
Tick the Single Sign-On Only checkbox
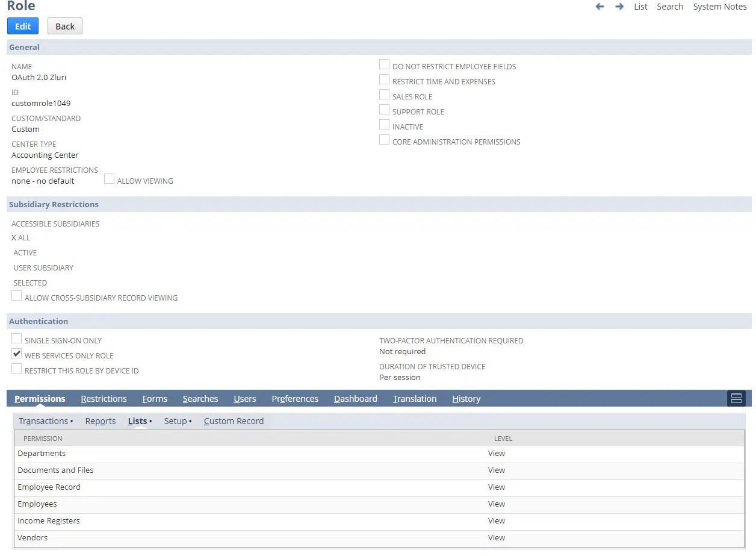point(17,339)
